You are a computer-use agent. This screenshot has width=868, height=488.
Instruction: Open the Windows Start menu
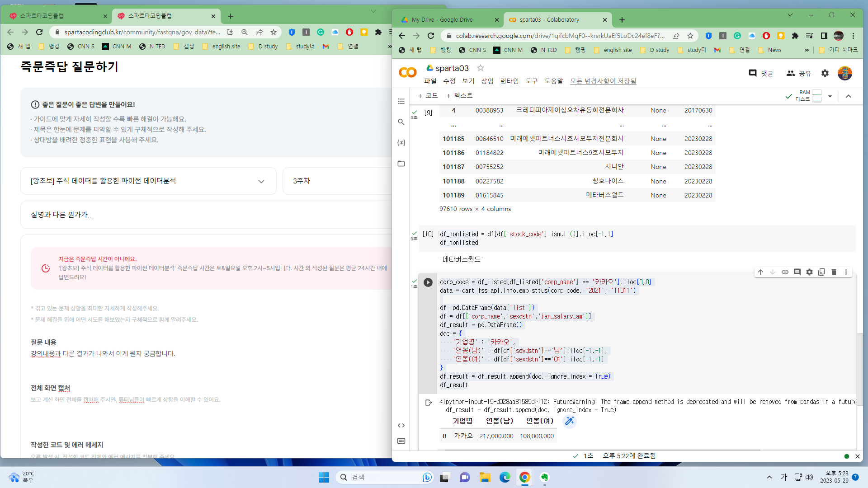324,477
